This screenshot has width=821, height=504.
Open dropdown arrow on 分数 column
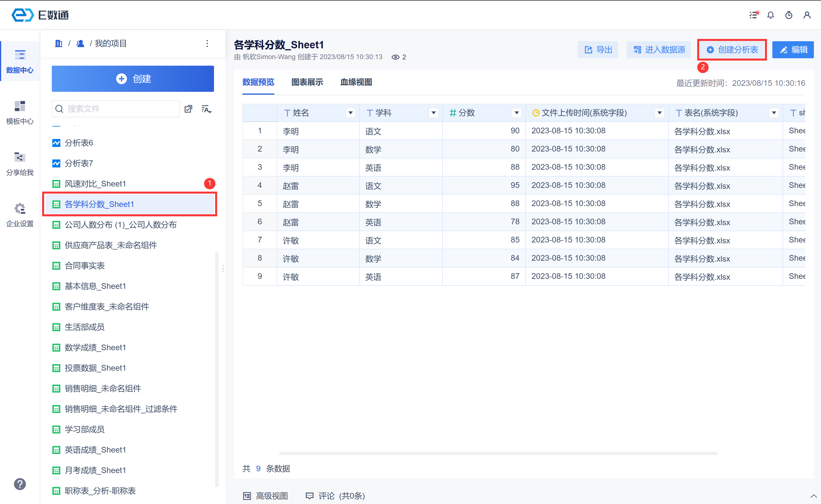click(x=517, y=113)
